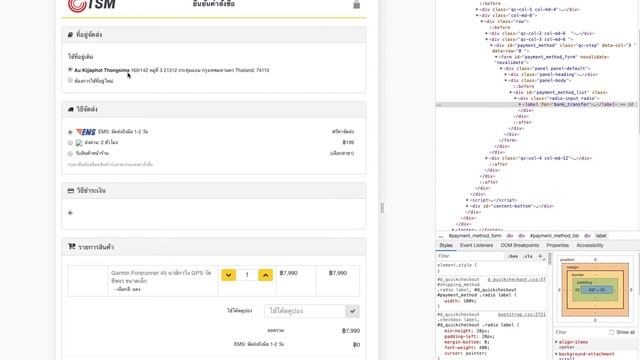
Task: Select the saved address Au Kijjaphot Thongsima
Action: [x=70, y=70]
